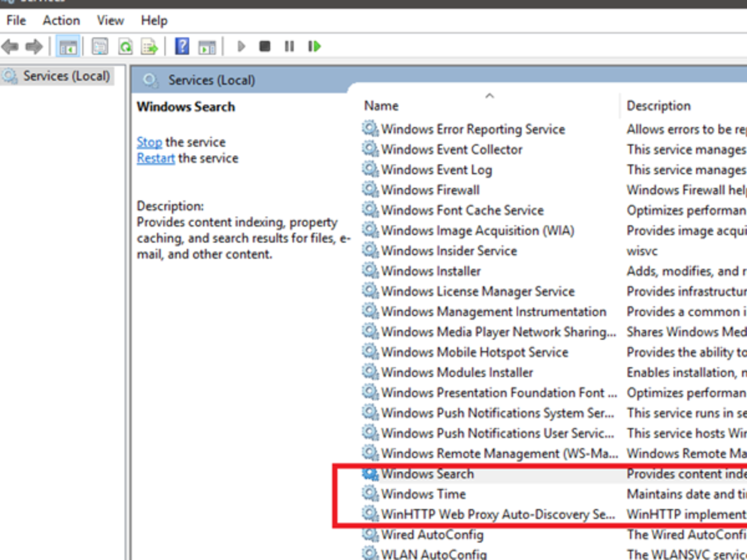747x560 pixels.
Task: Click the Restart Service icon
Action: [314, 46]
